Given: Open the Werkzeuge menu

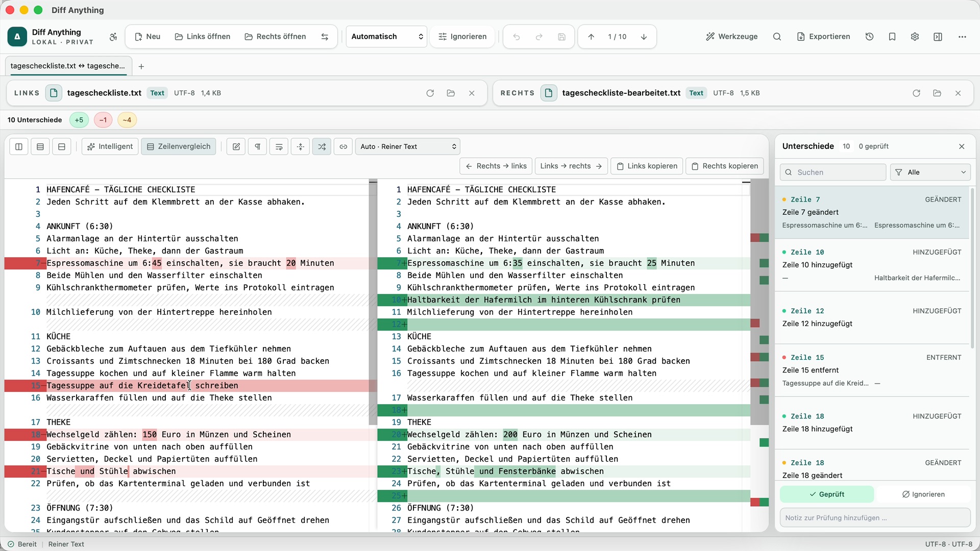Looking at the screenshot, I should [731, 37].
